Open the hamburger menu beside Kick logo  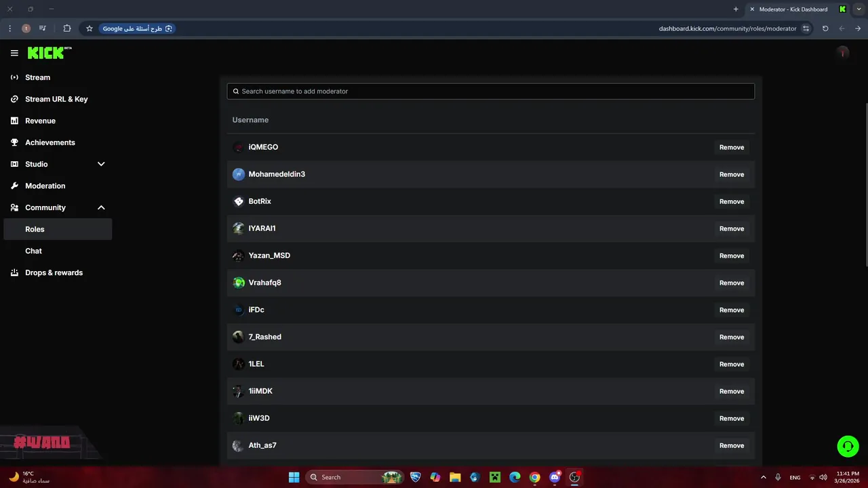14,53
